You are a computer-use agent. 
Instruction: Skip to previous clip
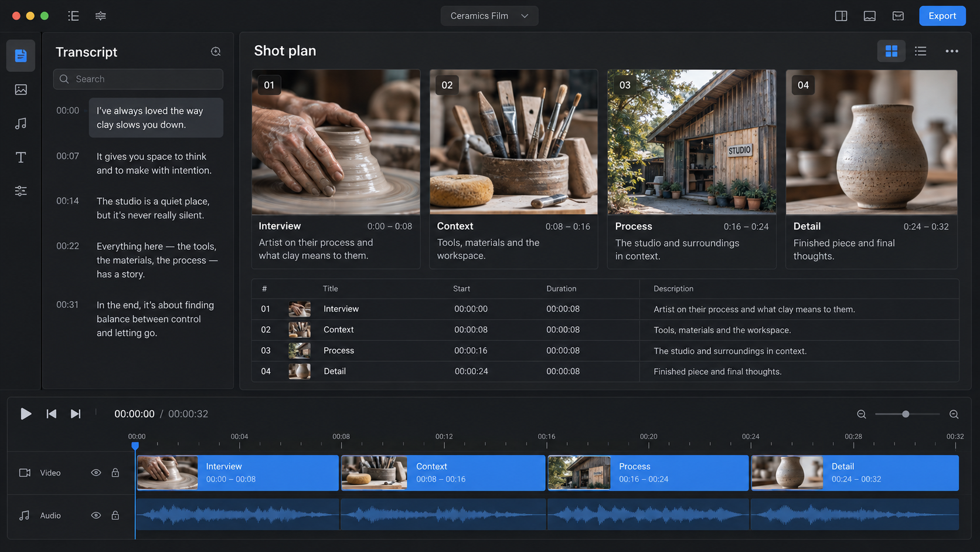click(52, 414)
